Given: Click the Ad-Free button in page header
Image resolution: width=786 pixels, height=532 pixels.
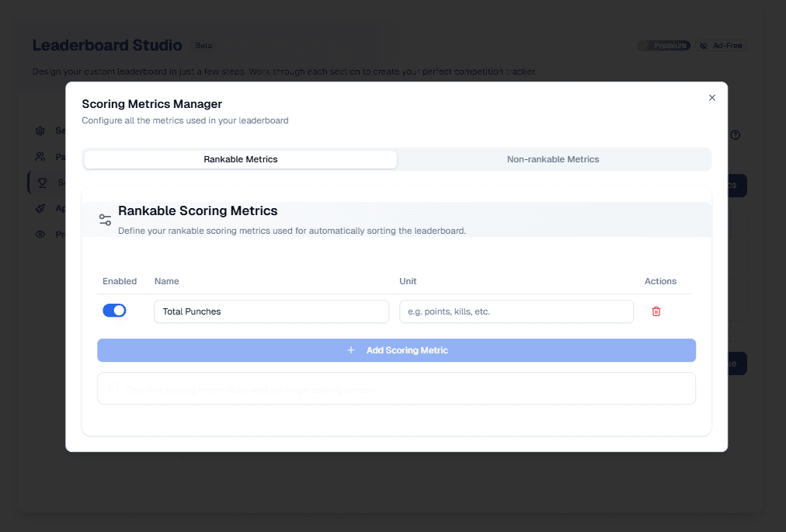Looking at the screenshot, I should 722,46.
